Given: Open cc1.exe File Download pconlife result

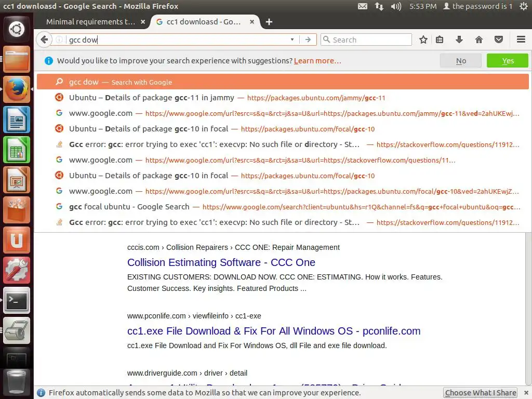Looking at the screenshot, I should click(x=274, y=331).
